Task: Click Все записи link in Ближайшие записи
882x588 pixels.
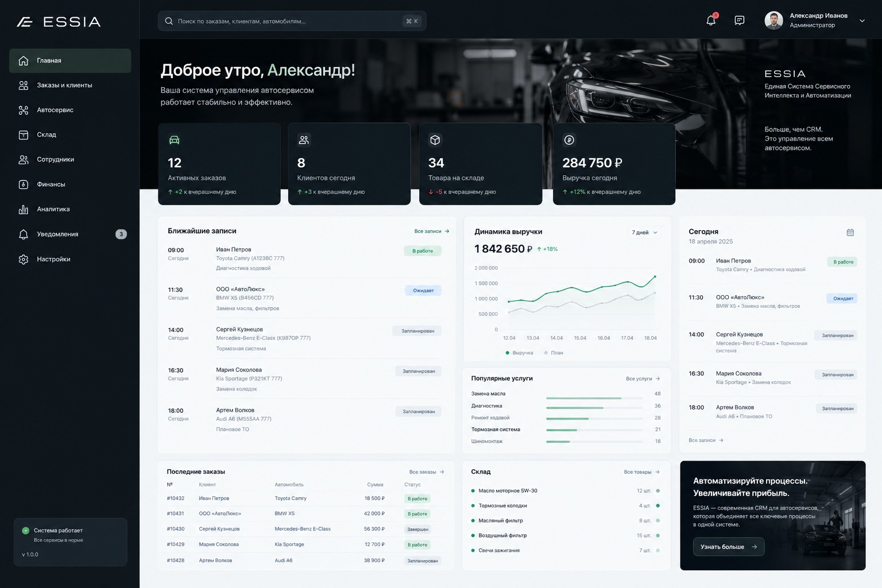Action: (x=432, y=231)
